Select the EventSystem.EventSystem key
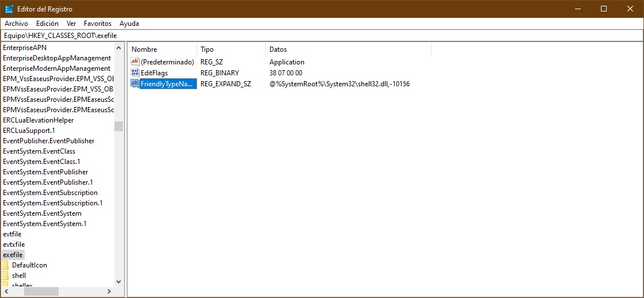 point(42,213)
